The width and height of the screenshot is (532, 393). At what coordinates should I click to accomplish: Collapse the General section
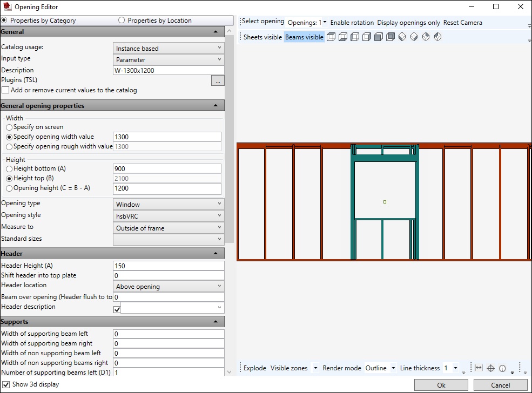(x=216, y=31)
